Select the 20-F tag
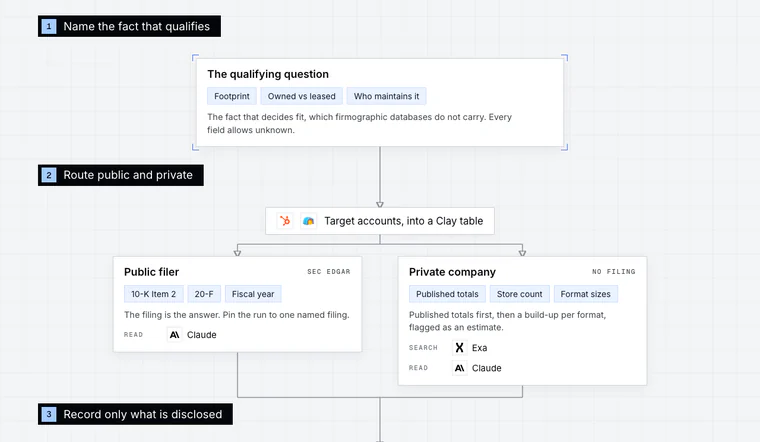Viewport: 760px width, 442px height. point(204,294)
